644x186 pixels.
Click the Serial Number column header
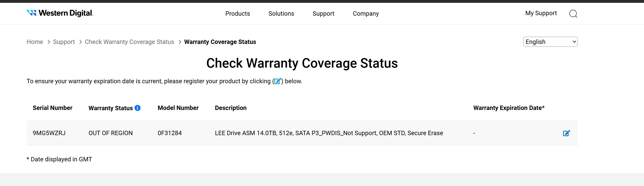pyautogui.click(x=53, y=108)
